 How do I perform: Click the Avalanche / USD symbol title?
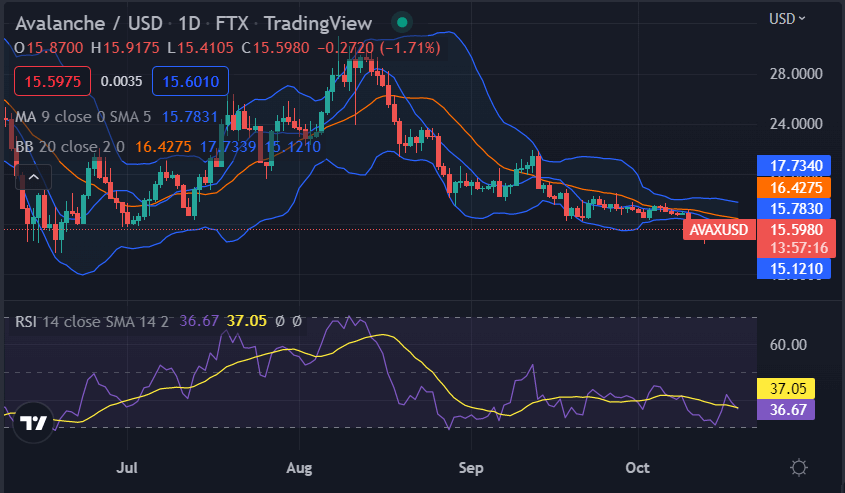(x=89, y=23)
